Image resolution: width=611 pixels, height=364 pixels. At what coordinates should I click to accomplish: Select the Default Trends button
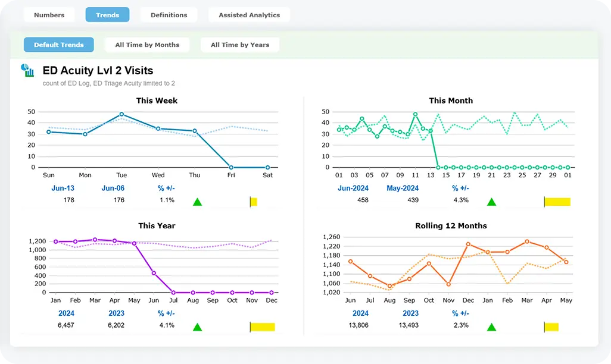pos(59,45)
